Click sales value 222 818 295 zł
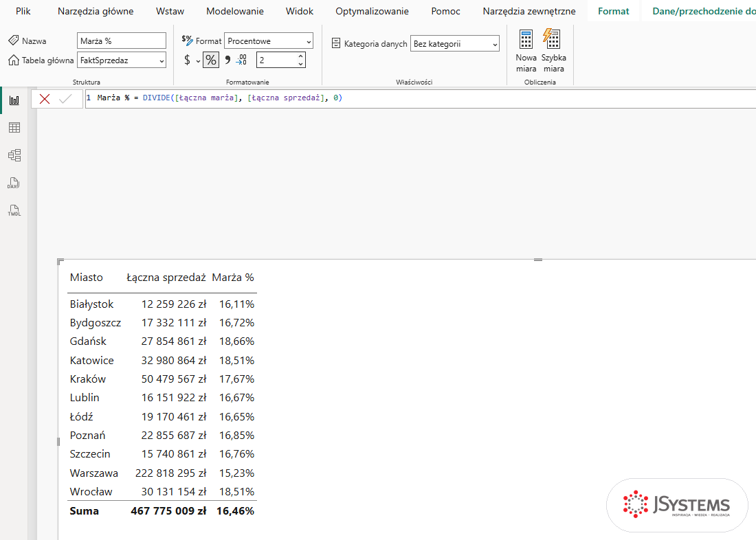 coord(170,473)
